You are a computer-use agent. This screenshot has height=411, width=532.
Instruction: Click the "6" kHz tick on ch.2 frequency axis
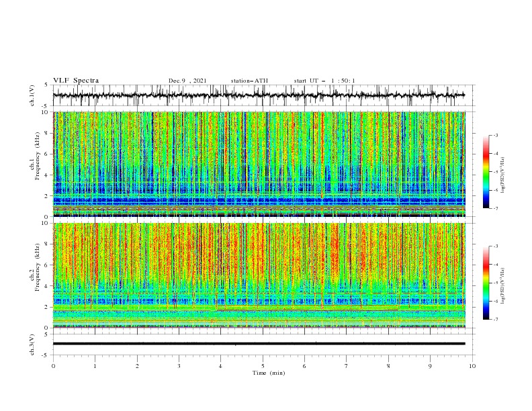coord(47,265)
